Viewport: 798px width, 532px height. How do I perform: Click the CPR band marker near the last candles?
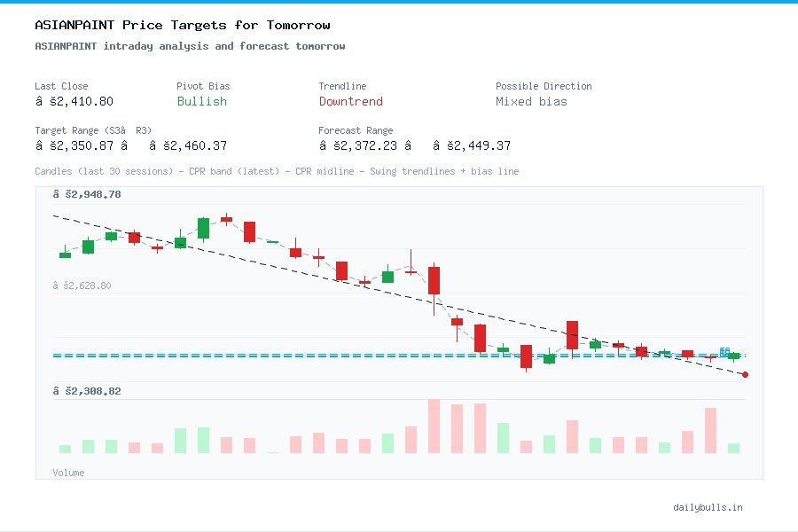click(x=725, y=351)
